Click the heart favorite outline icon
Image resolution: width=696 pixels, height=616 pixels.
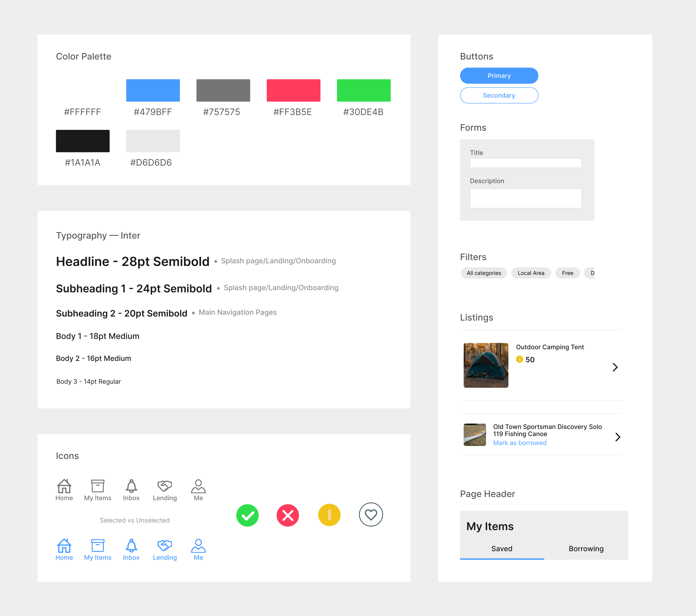tap(371, 514)
